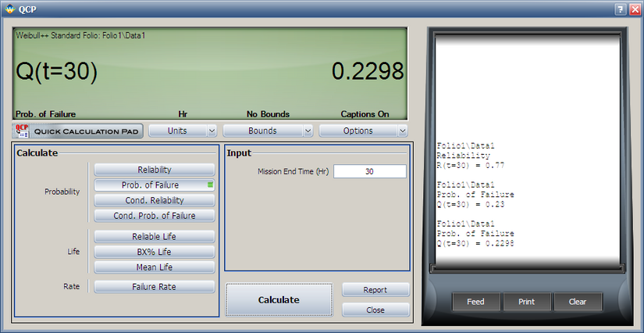The image size is (644, 333).
Task: Open the Options dropdown
Action: 363,131
